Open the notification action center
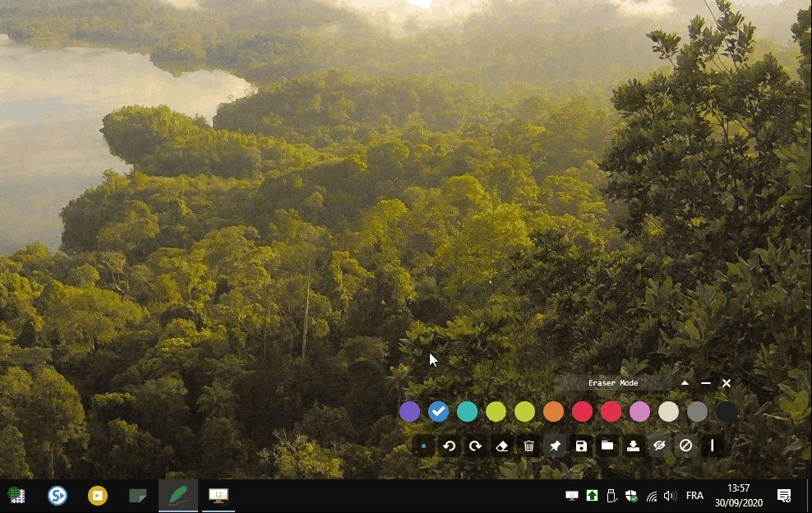Screen dimensions: 812x513 (784, 496)
